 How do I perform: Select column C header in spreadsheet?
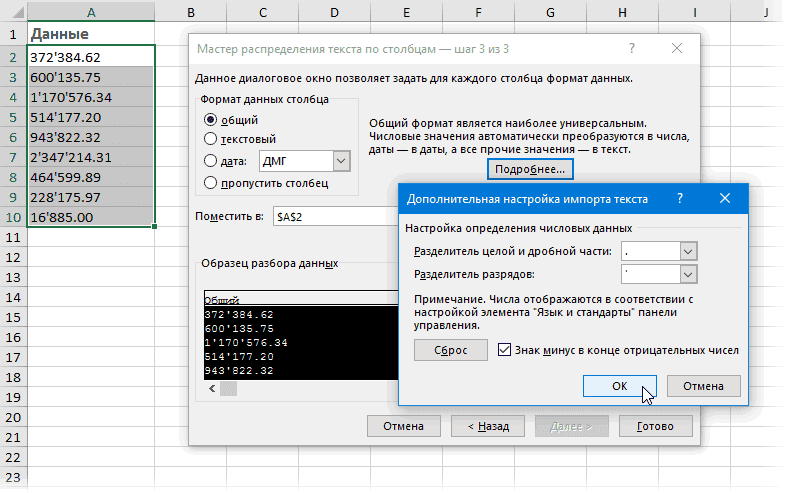pos(262,12)
